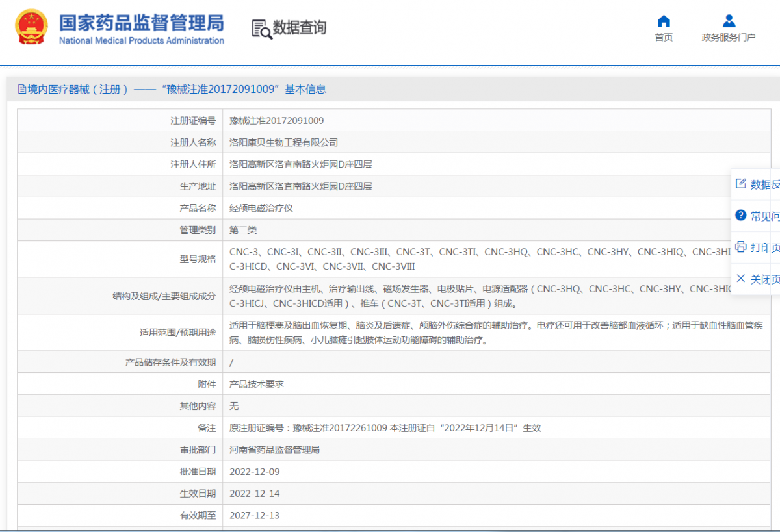Select the 常见问题 side panel item
780x532 pixels.
coord(757,216)
